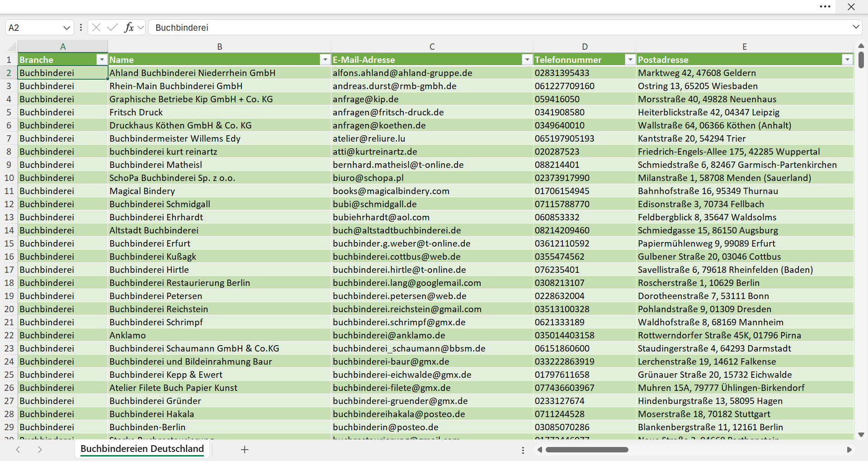Click the horizontal scrollbar thumb
This screenshot has width=868, height=461.
(x=587, y=450)
